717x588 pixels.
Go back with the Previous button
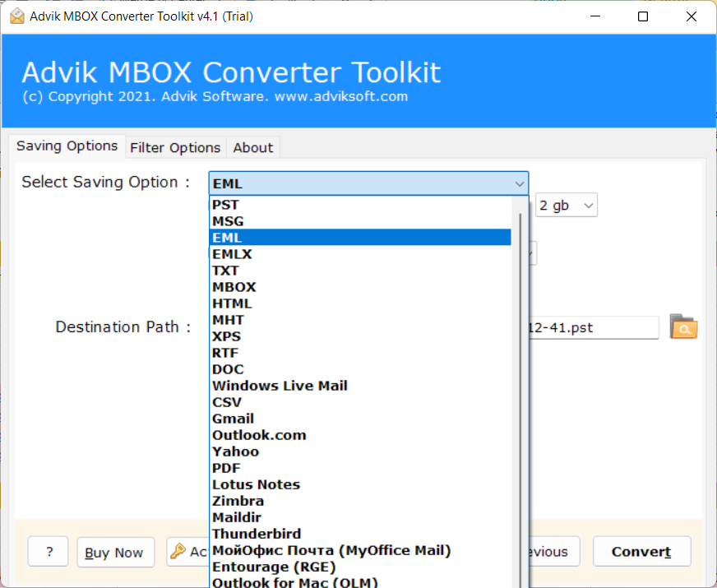[x=555, y=552]
